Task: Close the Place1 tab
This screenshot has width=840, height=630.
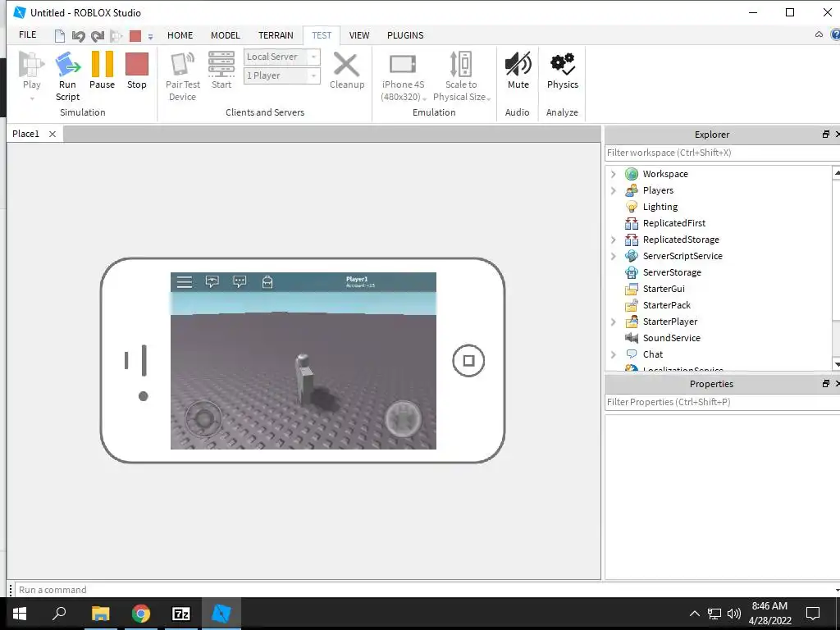Action: tap(52, 134)
